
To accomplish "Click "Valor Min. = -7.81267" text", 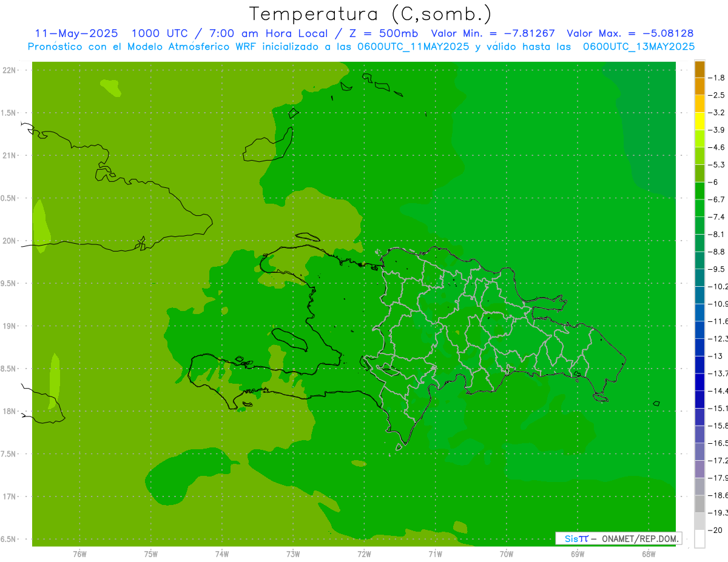I will 493,33.
